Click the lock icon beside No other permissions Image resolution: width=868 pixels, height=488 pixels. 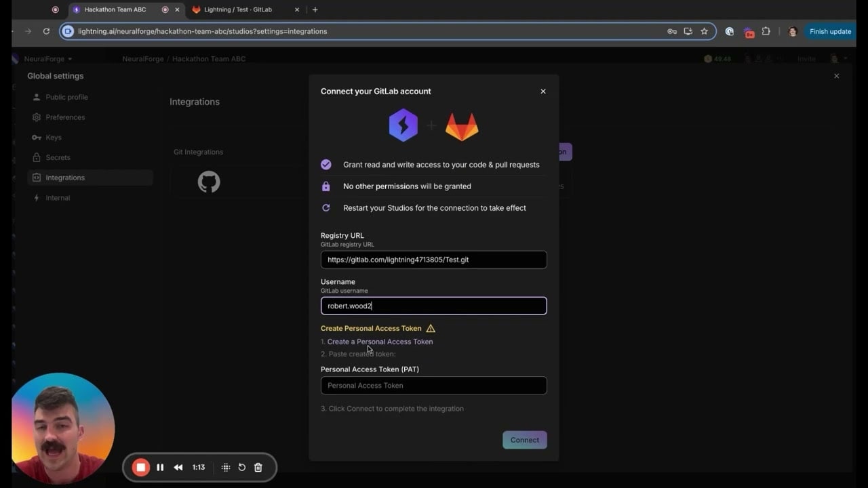point(326,186)
